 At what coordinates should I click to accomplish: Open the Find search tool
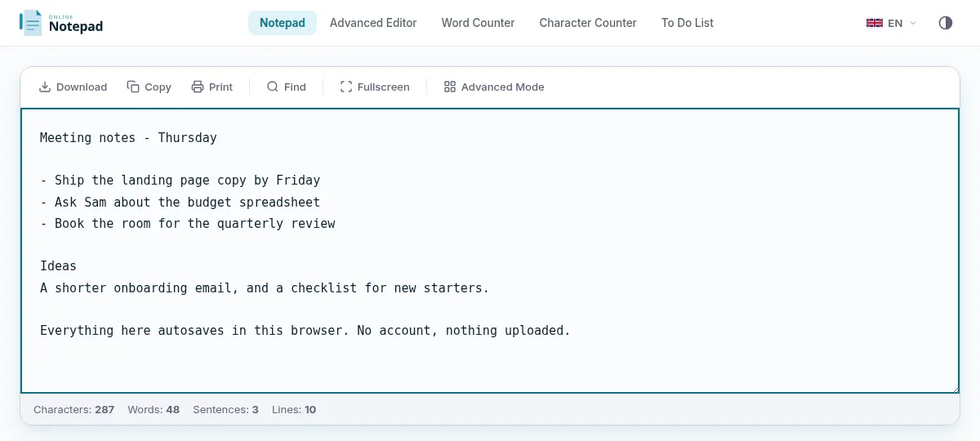286,87
